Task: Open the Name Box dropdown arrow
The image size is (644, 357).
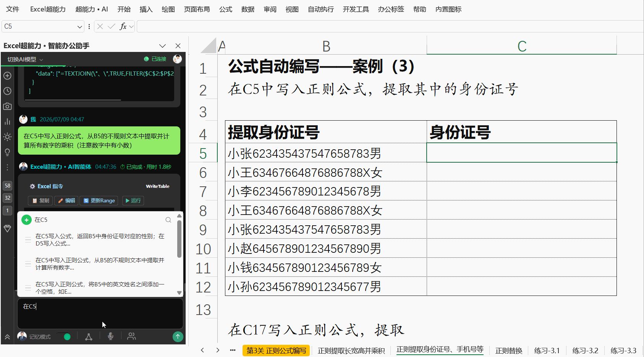Action: 79,27
